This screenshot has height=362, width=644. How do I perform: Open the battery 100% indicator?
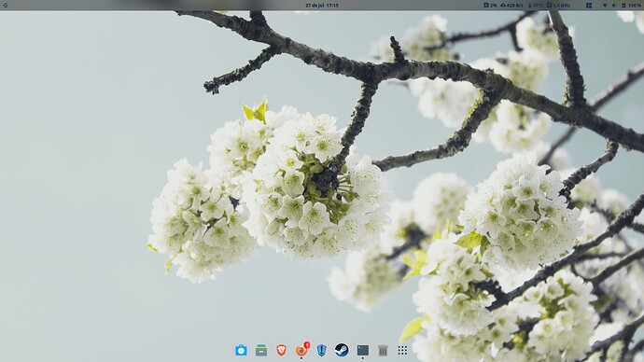point(632,6)
